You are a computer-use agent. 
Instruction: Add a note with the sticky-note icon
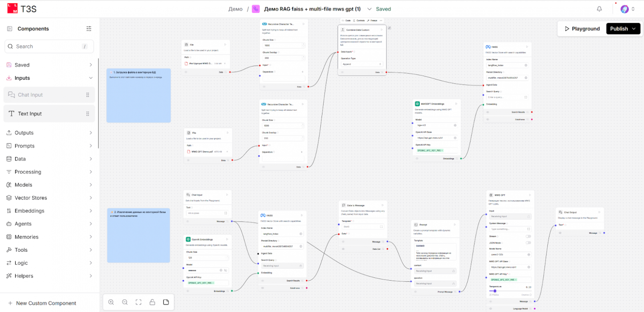point(166,302)
